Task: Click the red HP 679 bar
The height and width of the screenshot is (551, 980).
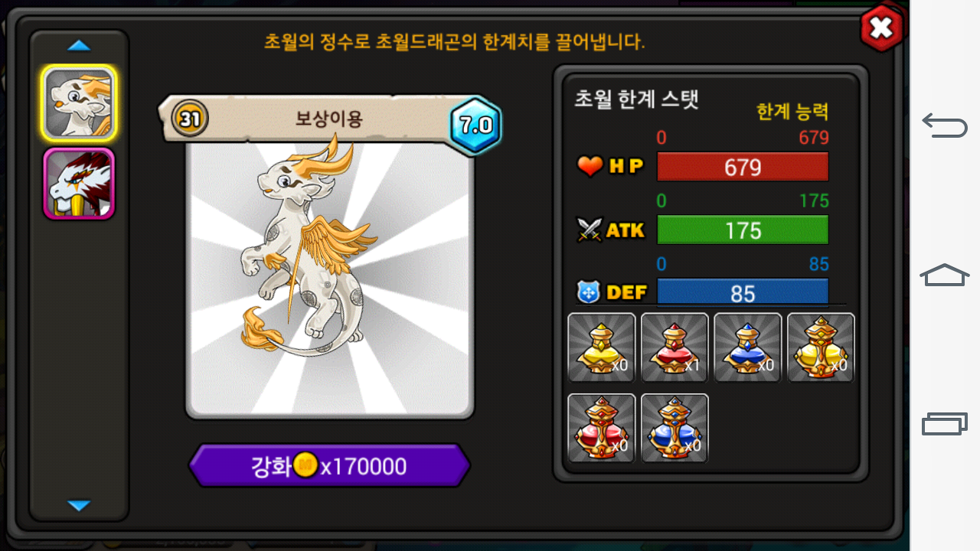Action: coord(743,167)
